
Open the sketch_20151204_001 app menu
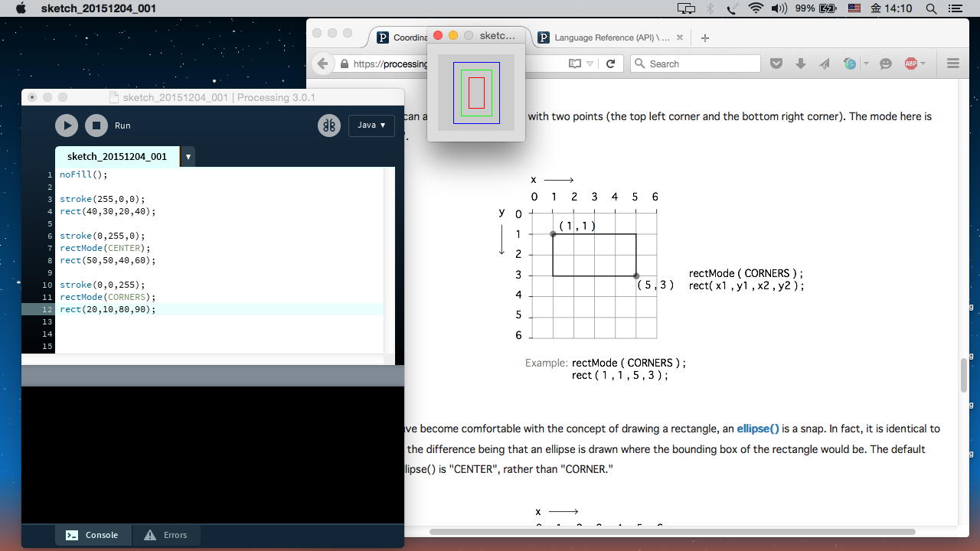coord(99,8)
